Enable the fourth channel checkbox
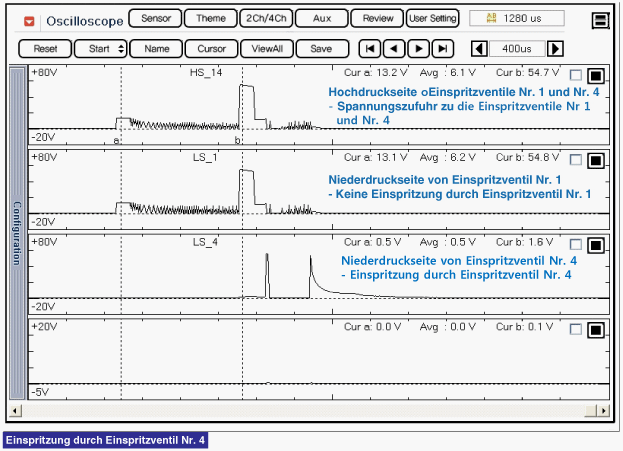 575,330
